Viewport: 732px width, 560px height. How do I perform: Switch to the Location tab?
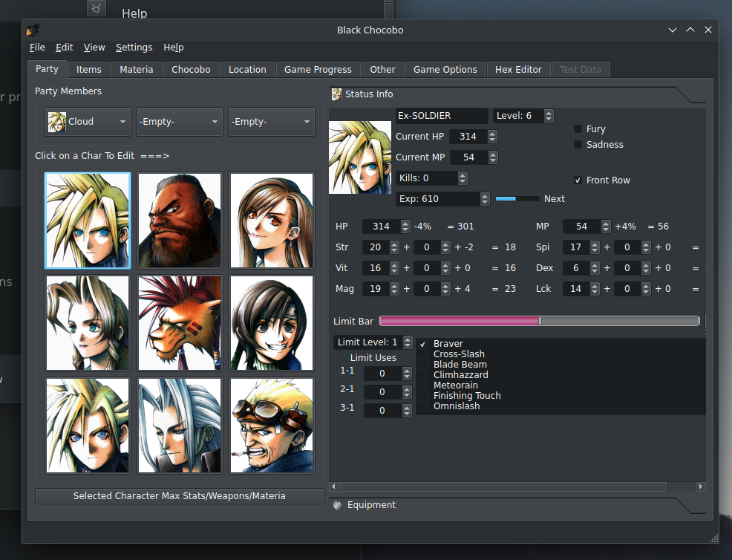[247, 70]
